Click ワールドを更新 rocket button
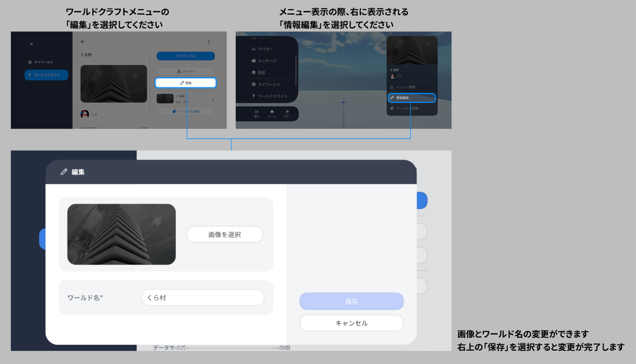 [186, 112]
